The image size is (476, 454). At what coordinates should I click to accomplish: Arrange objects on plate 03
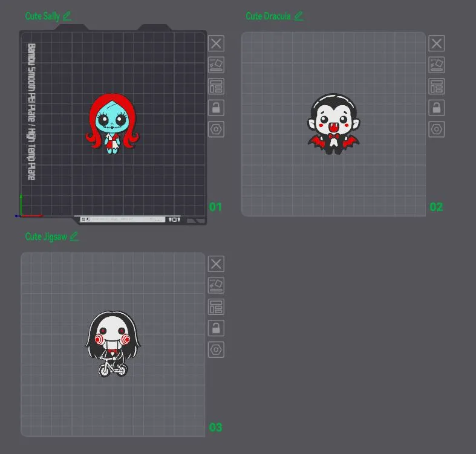[x=216, y=306]
